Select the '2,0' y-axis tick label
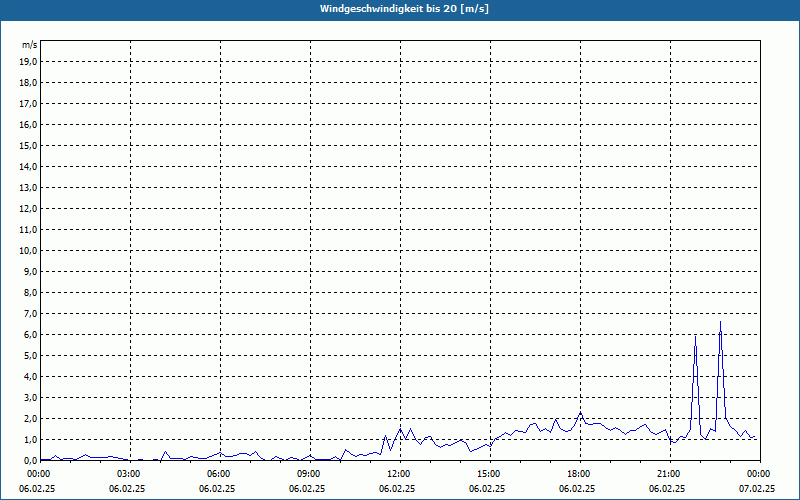 pyautogui.click(x=30, y=418)
